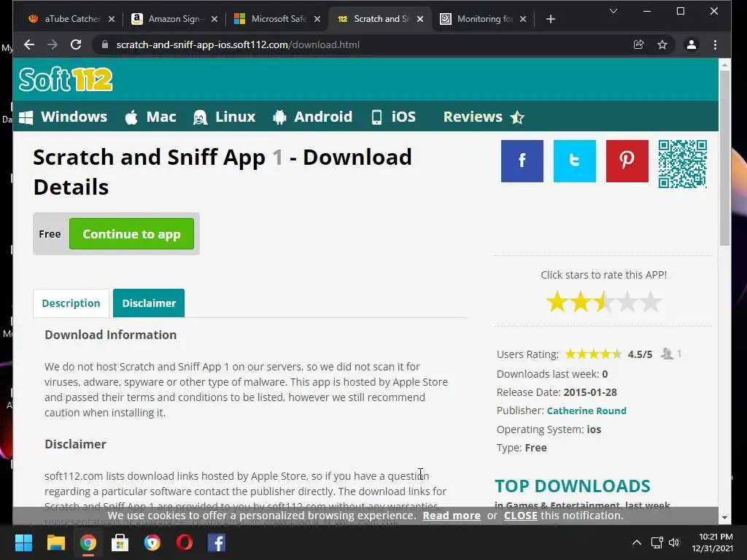Click scrollbar down arrow
The height and width of the screenshot is (560, 747).
(724, 518)
